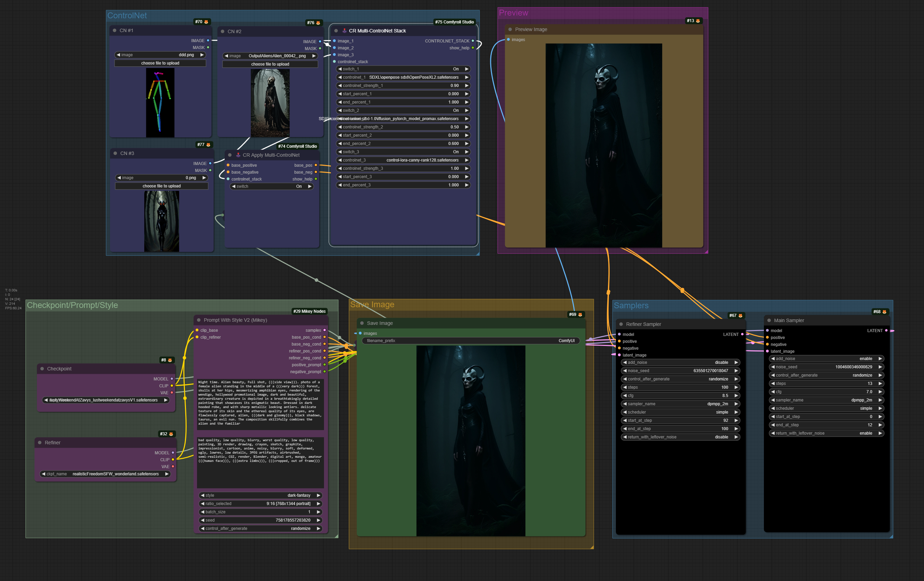The width and height of the screenshot is (924, 581).
Task: Adjust controlnet_strength_2 value slider
Action: pos(403,127)
